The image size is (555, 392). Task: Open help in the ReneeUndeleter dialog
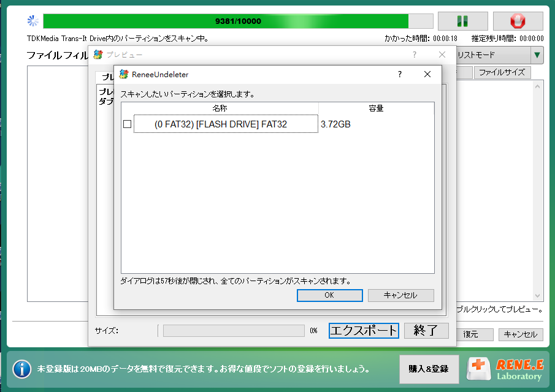[400, 74]
